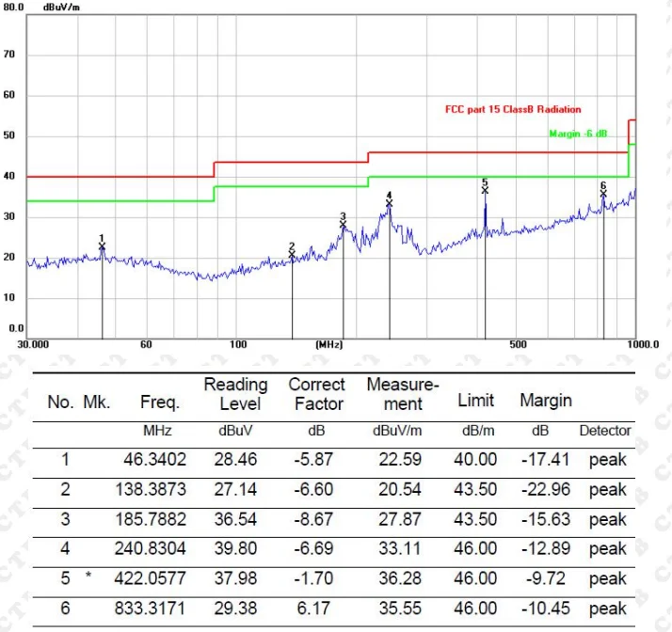The image size is (672, 632).
Task: Click correct factor value 6.17
Action: [313, 608]
